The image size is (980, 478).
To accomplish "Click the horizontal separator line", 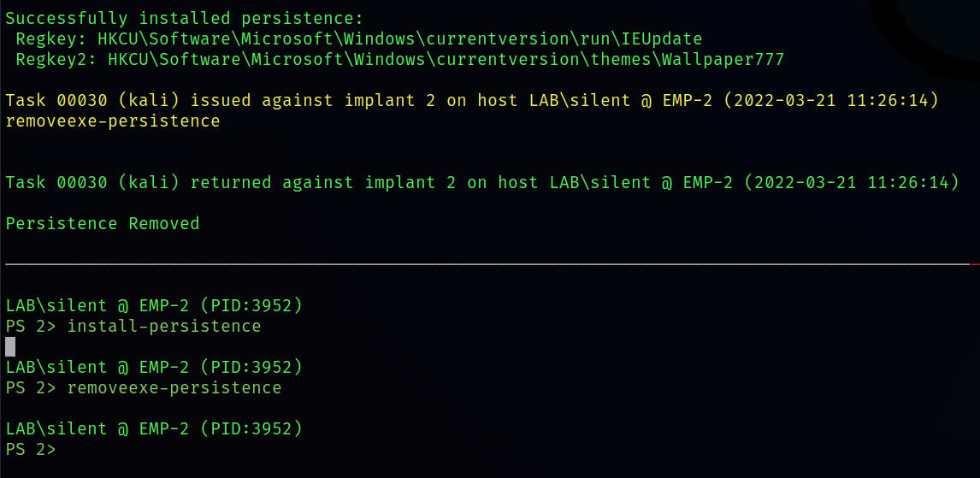I will [x=487, y=264].
